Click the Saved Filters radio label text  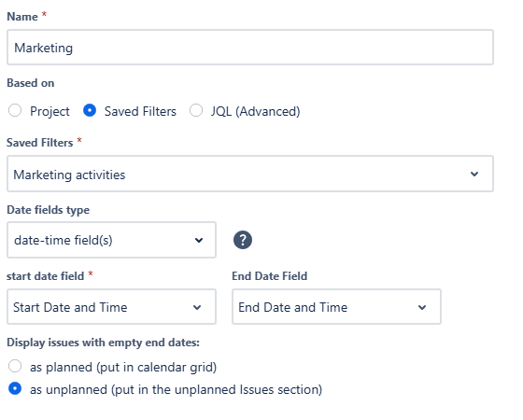tap(140, 111)
